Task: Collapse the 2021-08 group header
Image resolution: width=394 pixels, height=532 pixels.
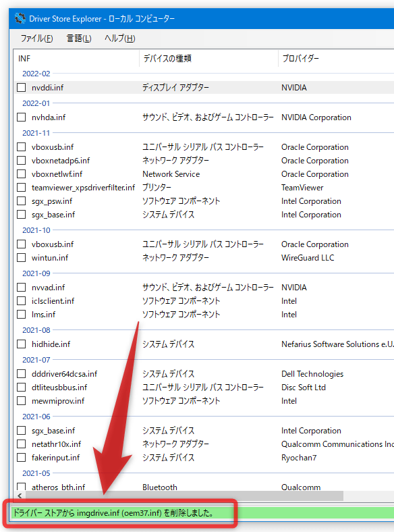Action: click(36, 330)
